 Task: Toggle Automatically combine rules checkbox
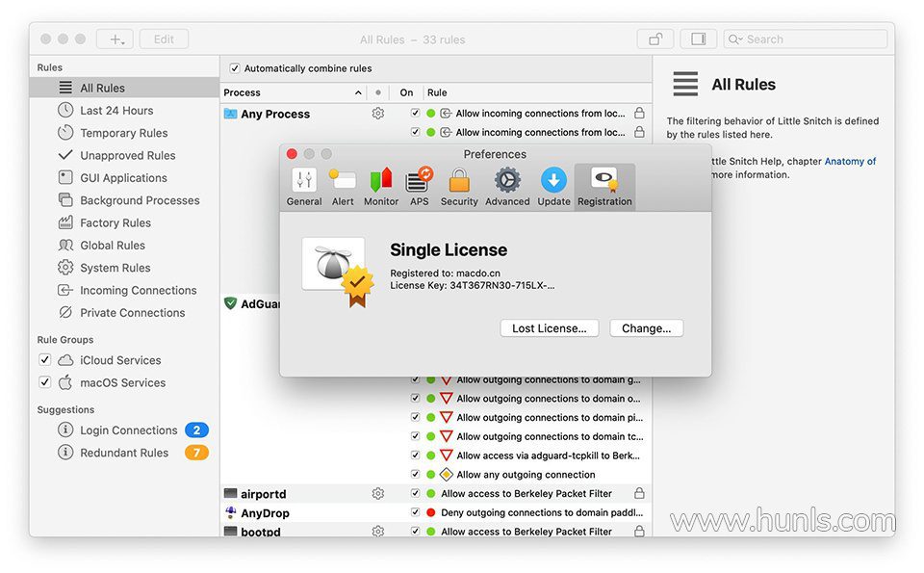tap(235, 68)
